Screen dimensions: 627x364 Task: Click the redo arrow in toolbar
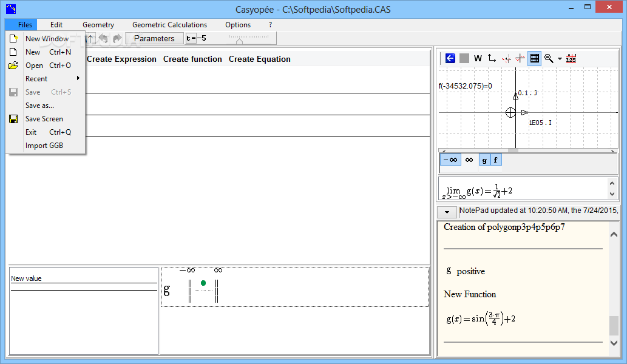(x=117, y=38)
